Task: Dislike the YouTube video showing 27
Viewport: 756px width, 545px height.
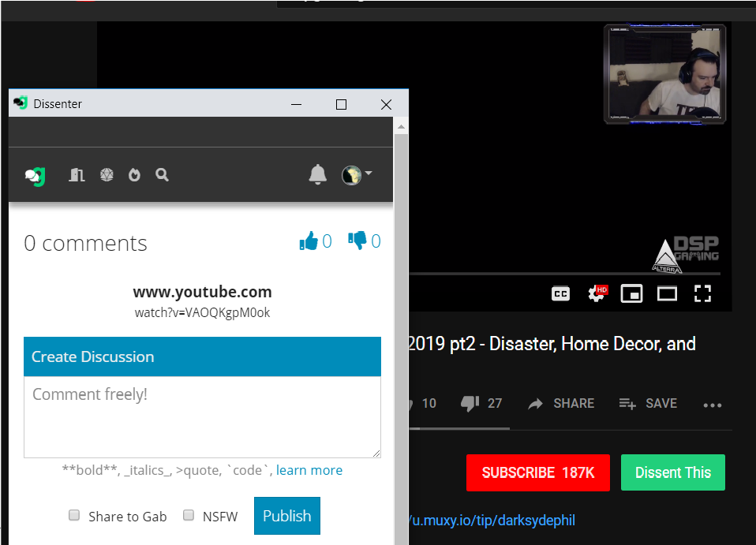Action: pyautogui.click(x=481, y=403)
